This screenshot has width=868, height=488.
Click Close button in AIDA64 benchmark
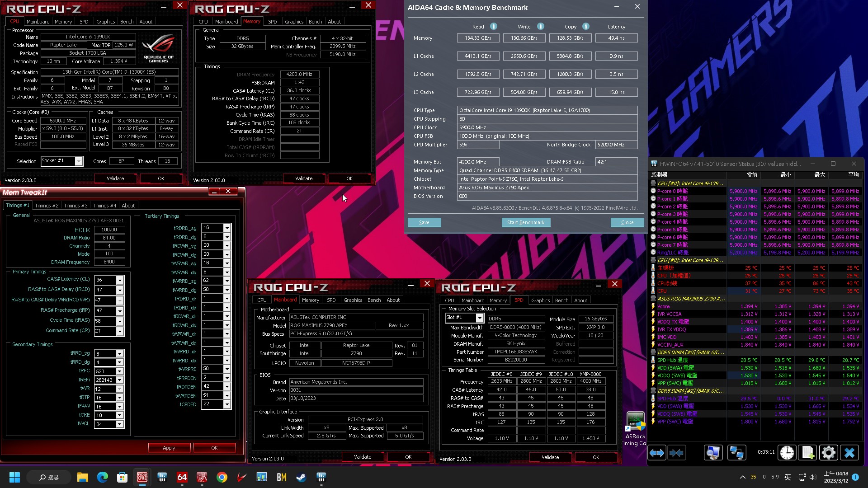(x=627, y=222)
